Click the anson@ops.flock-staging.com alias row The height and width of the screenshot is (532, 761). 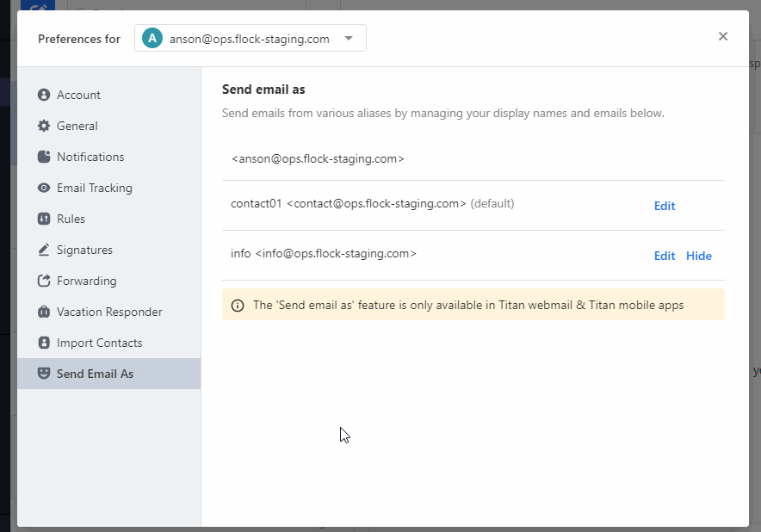473,158
